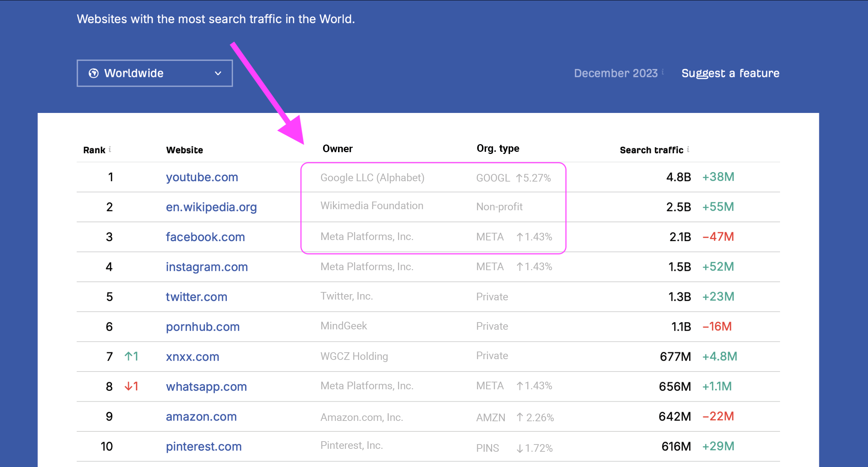Click info icon next to December 2023
Screen dimensions: 868x467
click(x=663, y=72)
